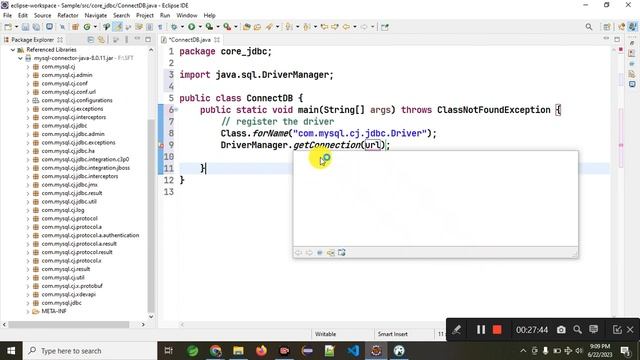Open Firefox from the taskbar
The width and height of the screenshot is (640, 360).
261,351
